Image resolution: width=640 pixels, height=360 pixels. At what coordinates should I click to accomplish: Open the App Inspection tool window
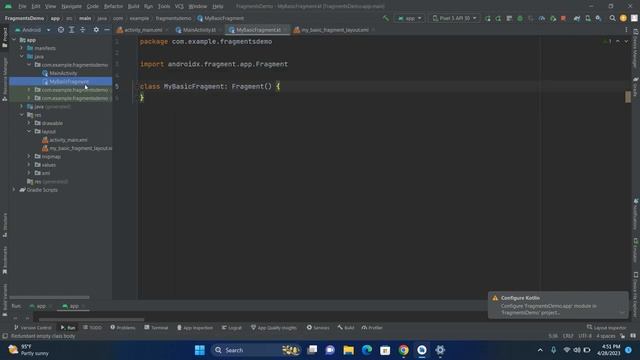[195, 327]
